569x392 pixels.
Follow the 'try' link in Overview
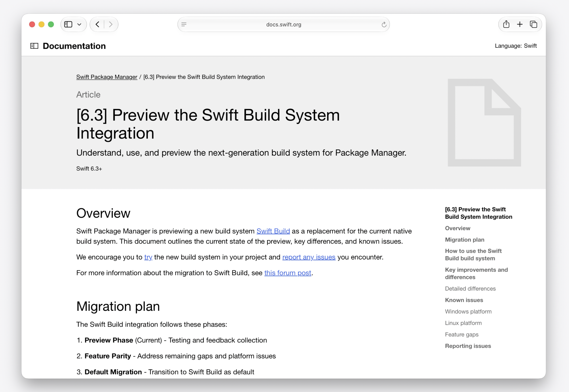(x=148, y=257)
